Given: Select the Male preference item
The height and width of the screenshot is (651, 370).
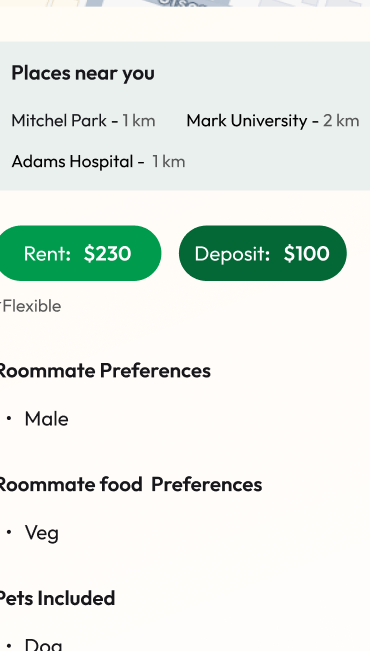Looking at the screenshot, I should [47, 419].
